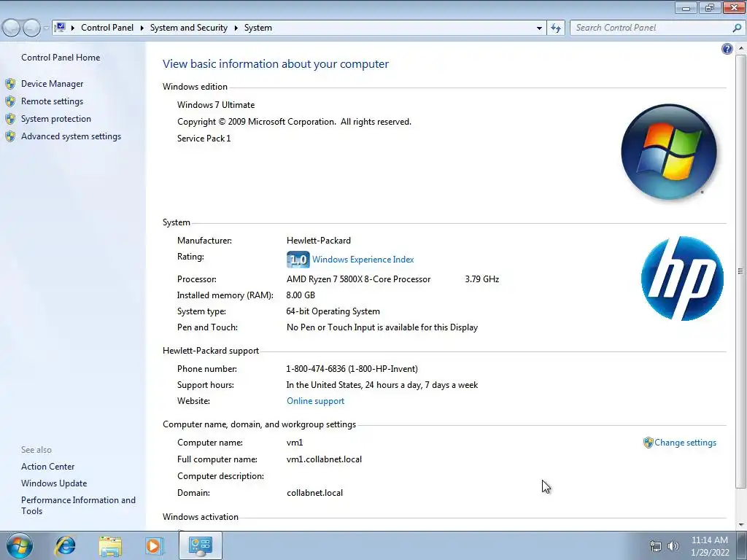
Task: Open Windows Explorer from taskbar
Action: [110, 546]
